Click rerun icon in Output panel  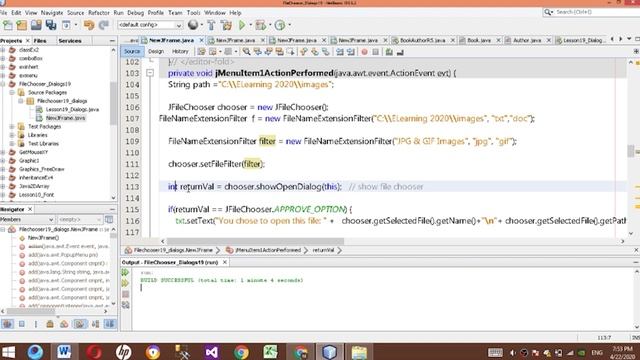coord(125,272)
